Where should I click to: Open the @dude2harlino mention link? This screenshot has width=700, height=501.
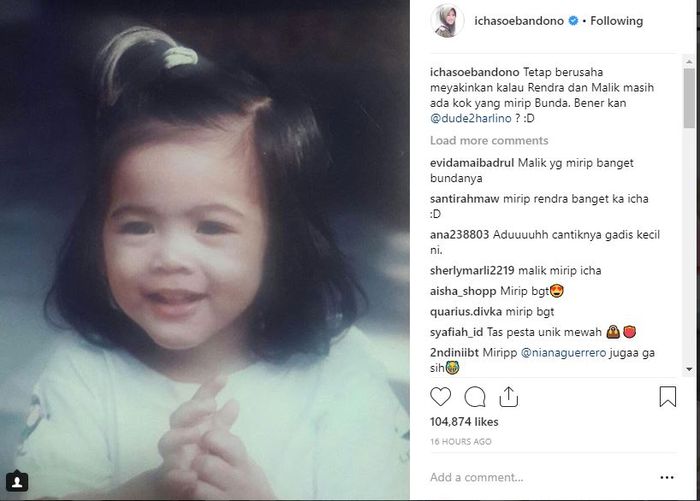(x=471, y=118)
